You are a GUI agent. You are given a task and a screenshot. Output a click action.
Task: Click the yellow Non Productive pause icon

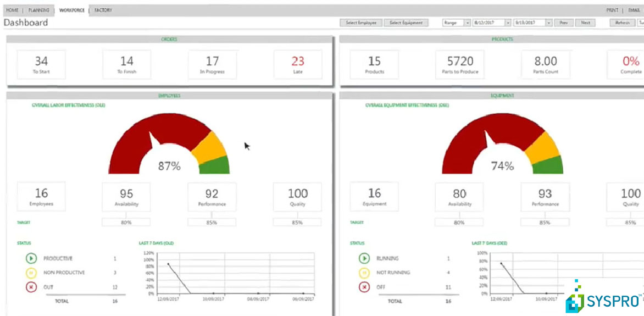pos(30,273)
